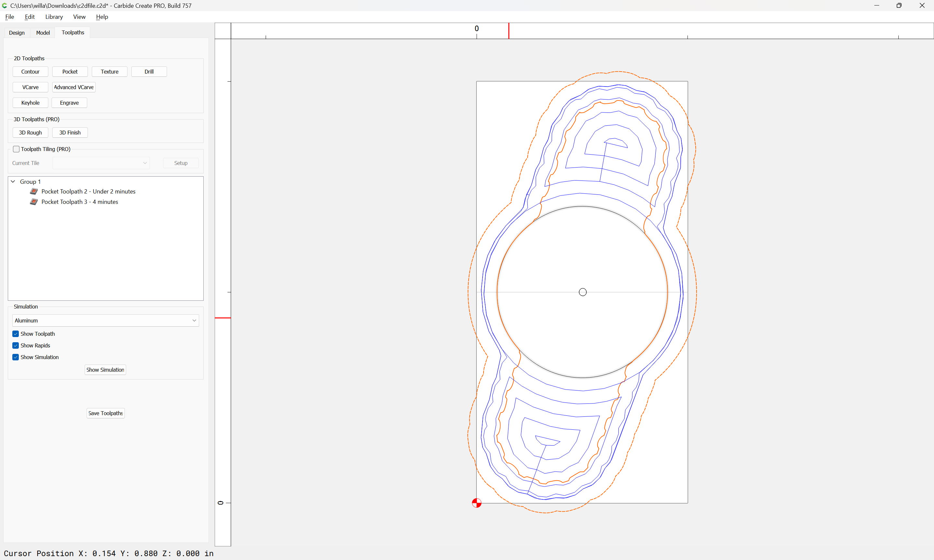Click the circle center point marker
Viewport: 934px width, 560px height.
tap(582, 292)
